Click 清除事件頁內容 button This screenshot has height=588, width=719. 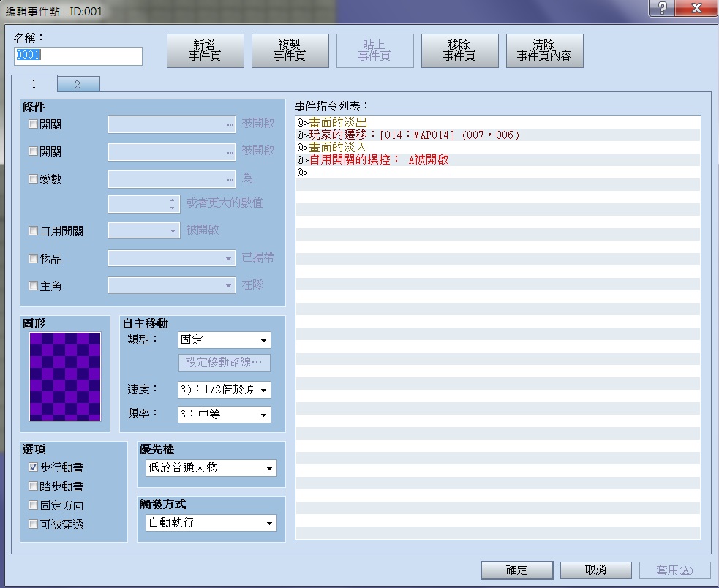tap(544, 50)
